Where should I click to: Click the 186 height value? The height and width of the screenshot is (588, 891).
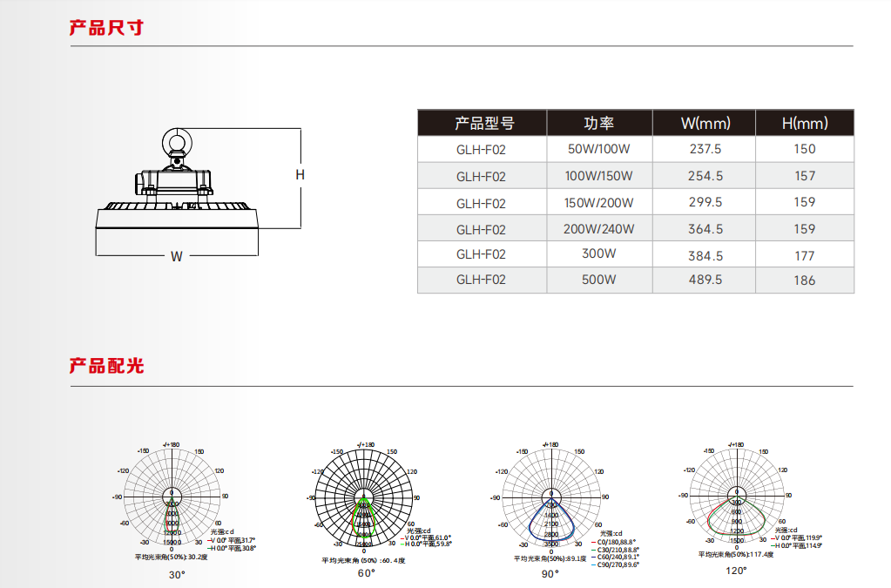[804, 280]
